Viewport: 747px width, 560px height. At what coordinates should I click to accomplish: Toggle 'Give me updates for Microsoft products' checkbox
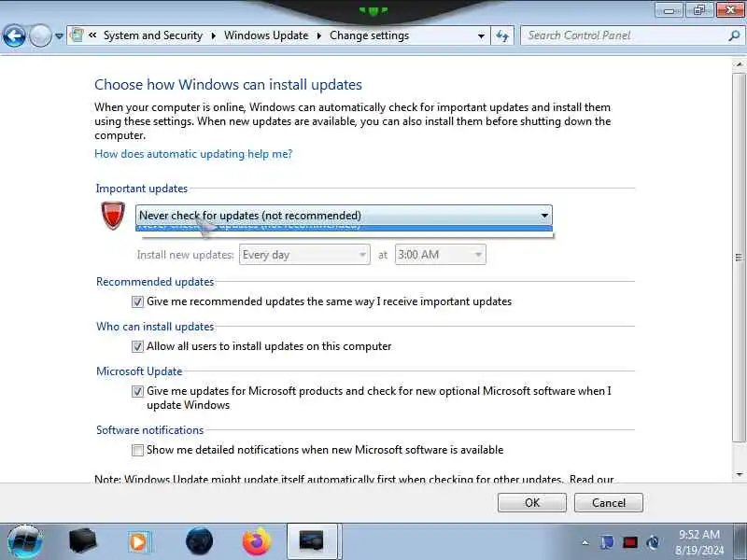coord(137,391)
